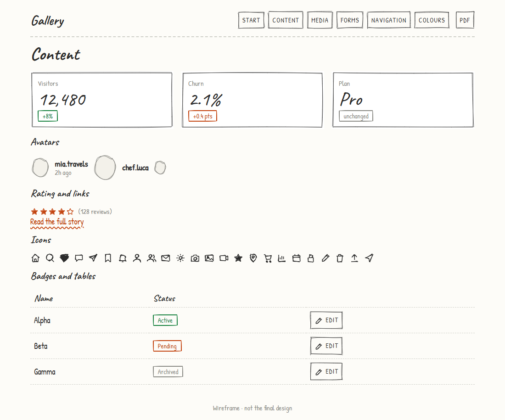Click the camera icon
The image size is (505, 420).
tap(195, 258)
